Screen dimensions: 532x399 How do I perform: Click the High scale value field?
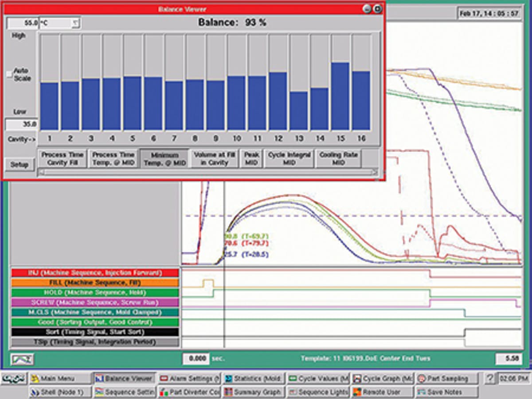click(x=22, y=23)
